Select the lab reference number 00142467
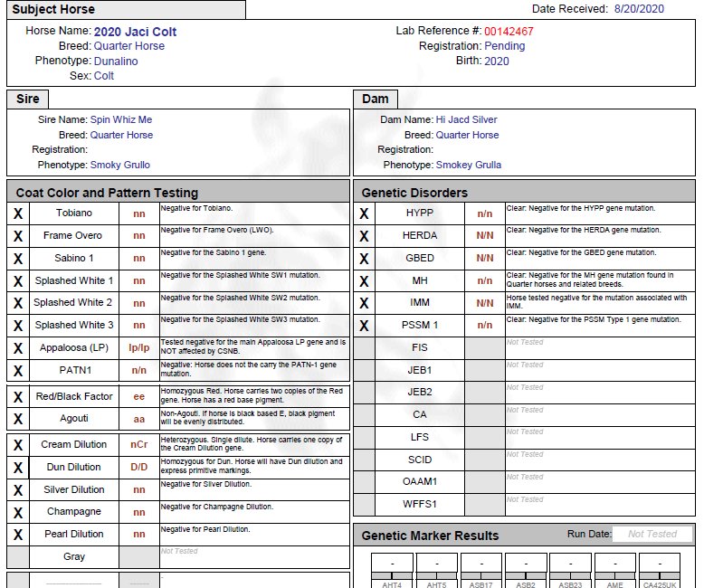Image resolution: width=704 pixels, height=588 pixels. pyautogui.click(x=509, y=31)
